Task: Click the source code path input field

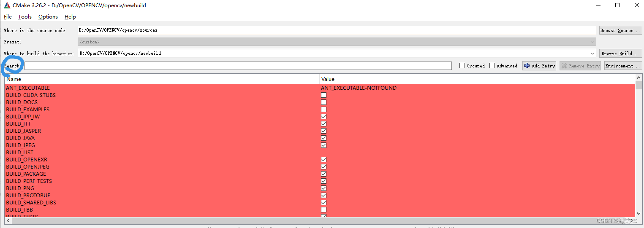Action: click(x=337, y=30)
